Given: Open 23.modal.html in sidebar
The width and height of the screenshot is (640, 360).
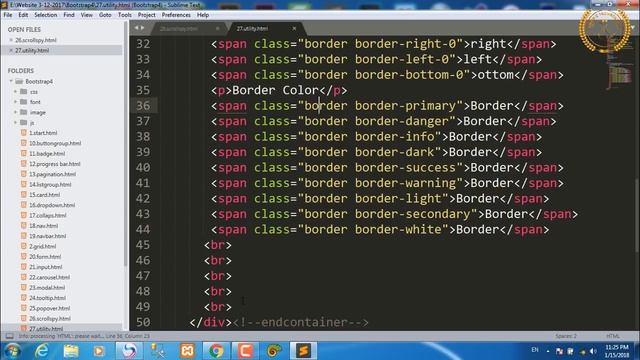Looking at the screenshot, I should click(x=47, y=287).
